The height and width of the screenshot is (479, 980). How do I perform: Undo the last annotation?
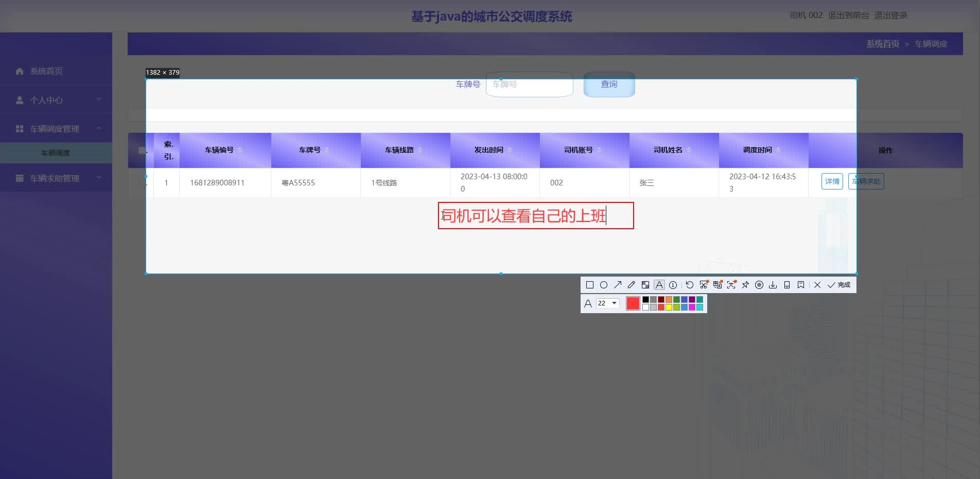pyautogui.click(x=690, y=285)
